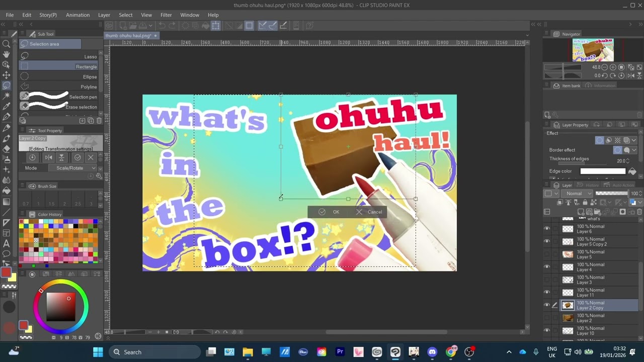Click the Redo arrow in command bar
The image size is (644, 362).
point(172,26)
